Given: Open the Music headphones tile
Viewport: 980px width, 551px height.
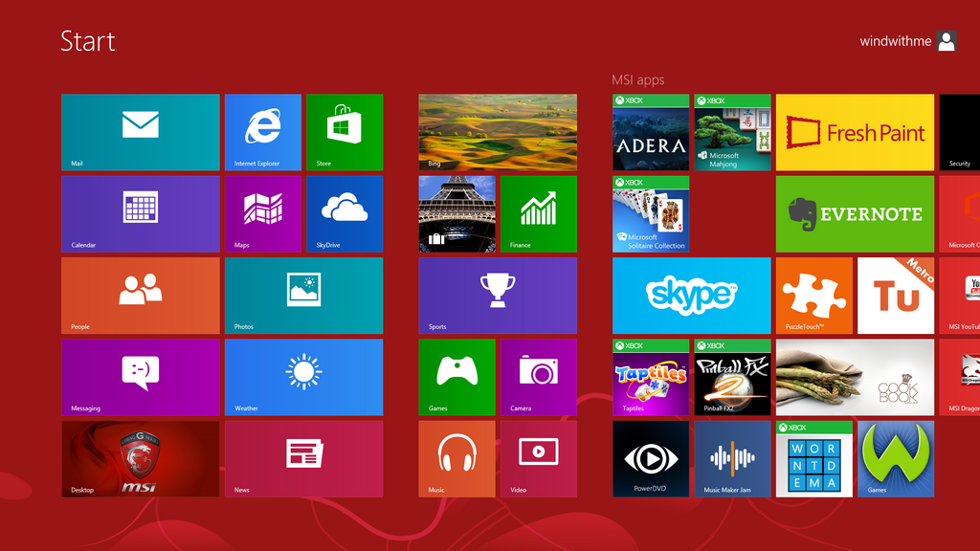Looking at the screenshot, I should coord(457,459).
